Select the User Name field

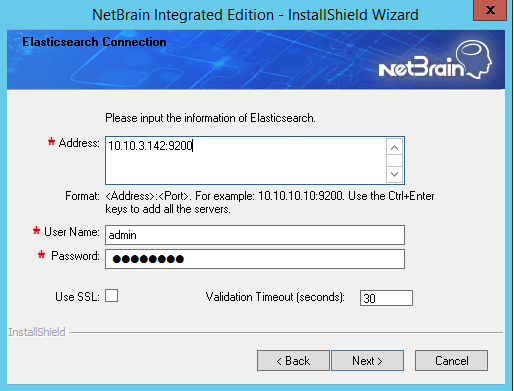pos(255,235)
